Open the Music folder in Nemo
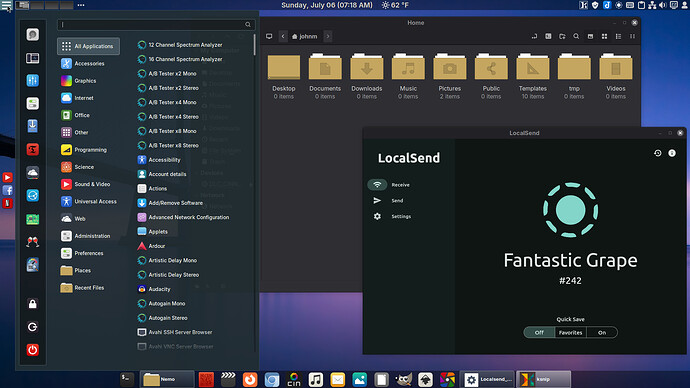Viewport: 690px width, 388px height. (x=408, y=76)
